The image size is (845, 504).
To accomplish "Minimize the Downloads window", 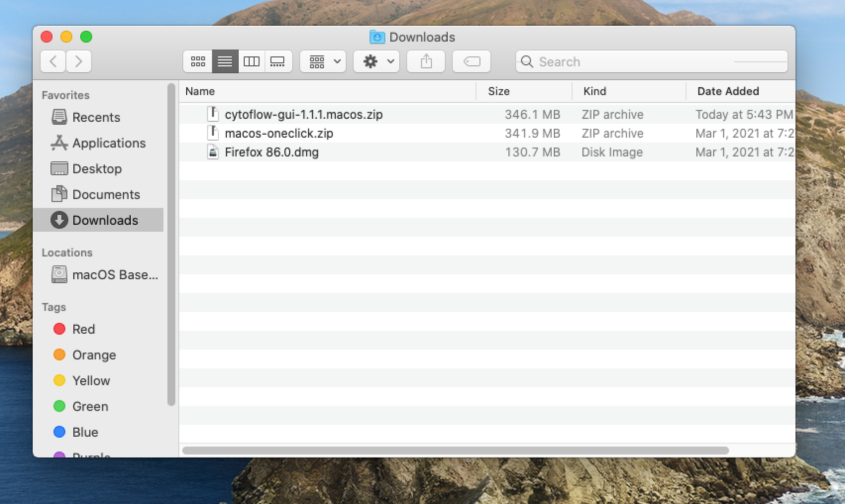I will pos(66,37).
